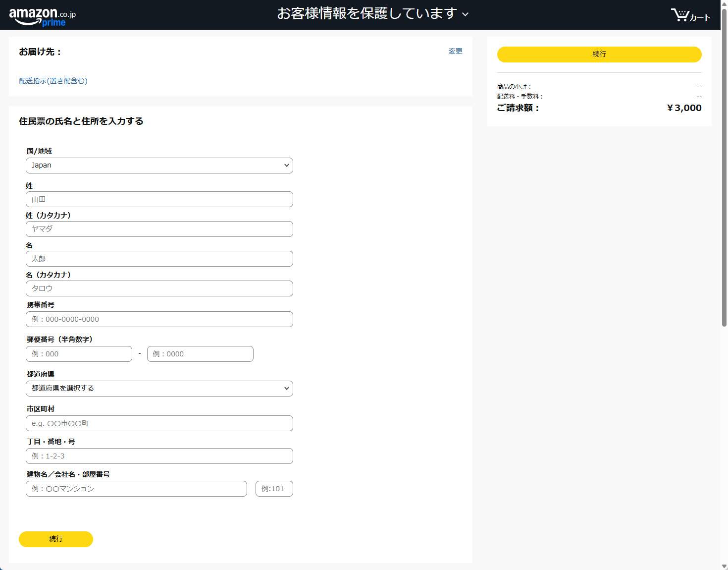Screen dimensions: 728x570
Task: Click the 建物名／会社名・部屋番号 label
Action: (68, 474)
